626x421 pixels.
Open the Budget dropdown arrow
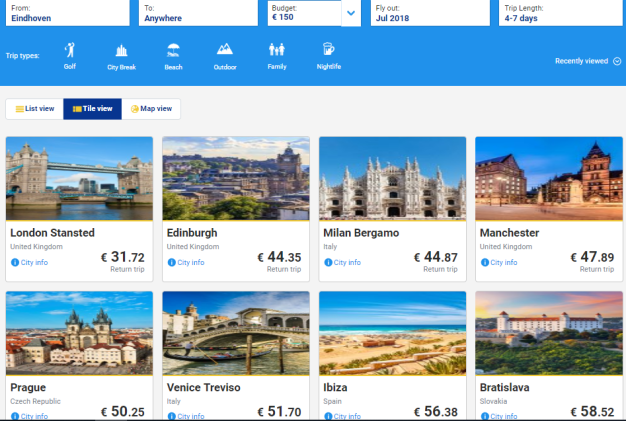[x=351, y=13]
